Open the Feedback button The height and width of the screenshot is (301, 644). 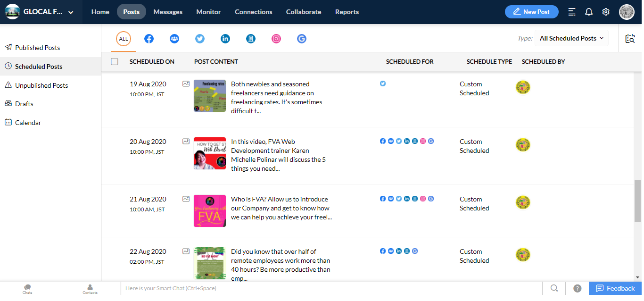coord(615,288)
